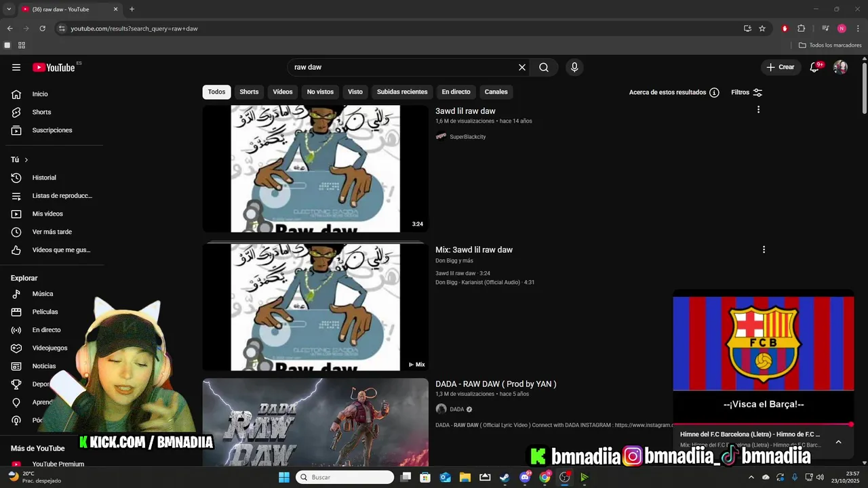Screen dimensions: 868x488
Task: Seek on the miniplayer red progress bar
Action: [764, 424]
